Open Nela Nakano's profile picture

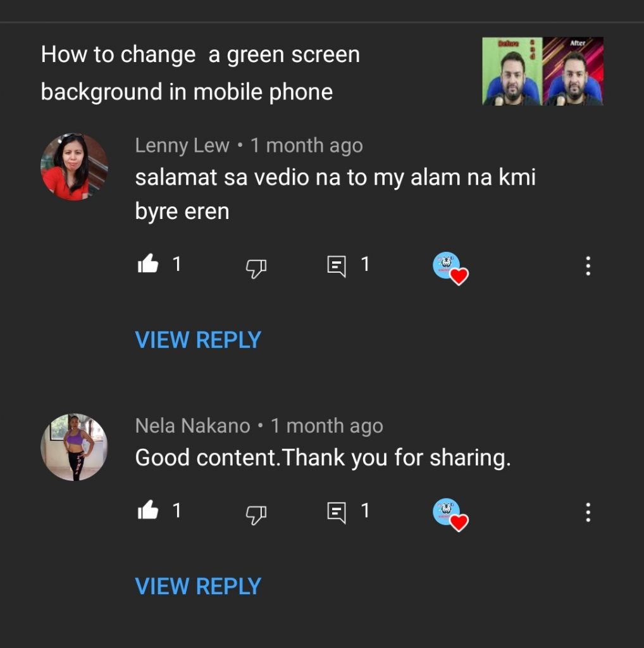(74, 447)
